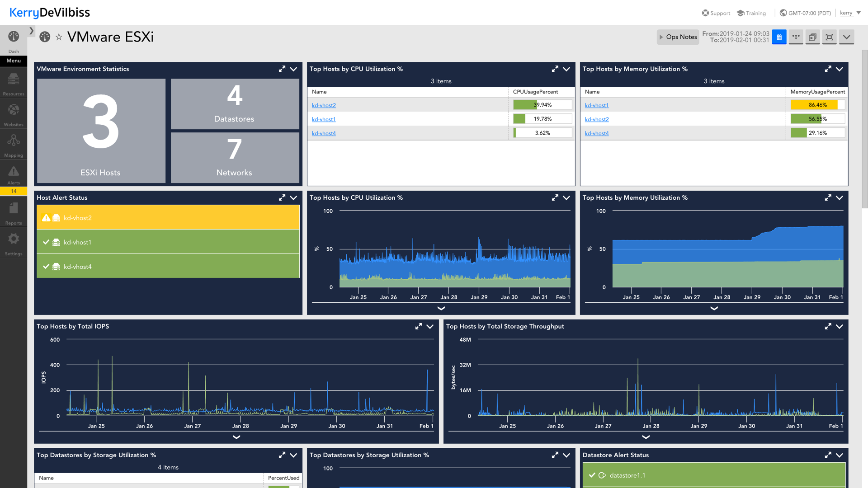Click the 39.94% CPU usage bar
Image resolution: width=868 pixels, height=488 pixels.
[542, 105]
